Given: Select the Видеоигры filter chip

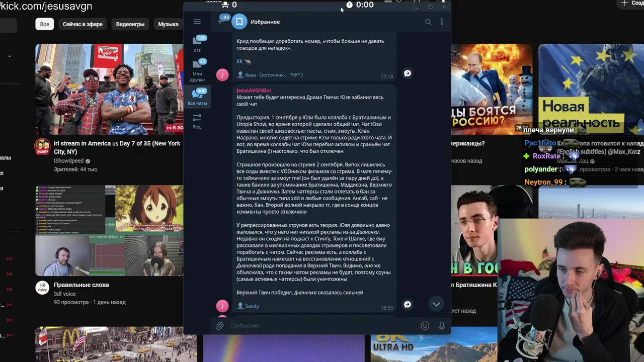Looking at the screenshot, I should point(130,24).
